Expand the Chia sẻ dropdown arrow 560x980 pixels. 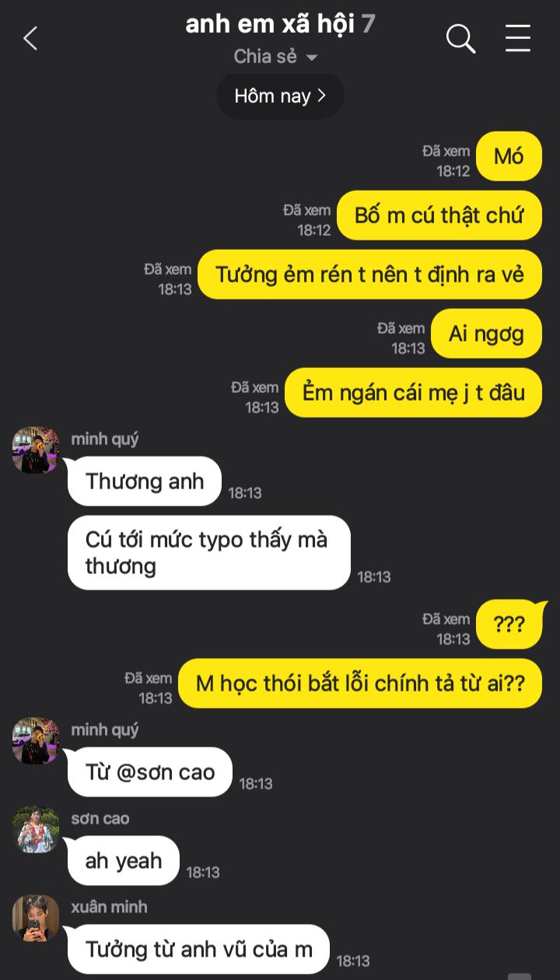tap(312, 58)
